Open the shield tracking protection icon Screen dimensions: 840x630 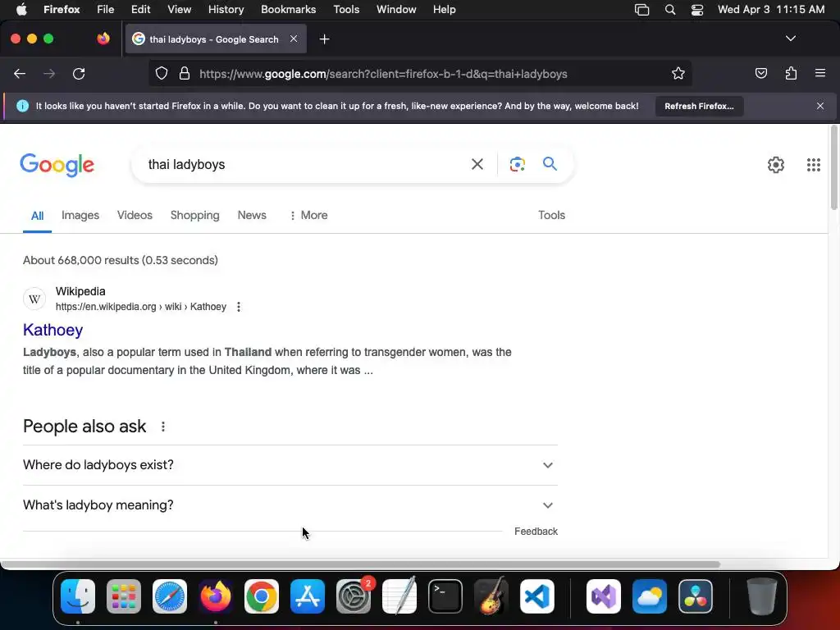162,73
